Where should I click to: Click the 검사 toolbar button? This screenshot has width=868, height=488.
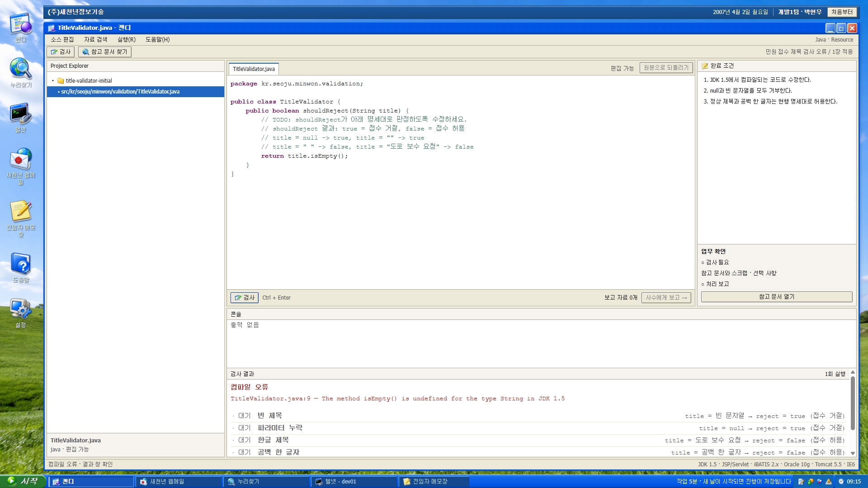[61, 52]
